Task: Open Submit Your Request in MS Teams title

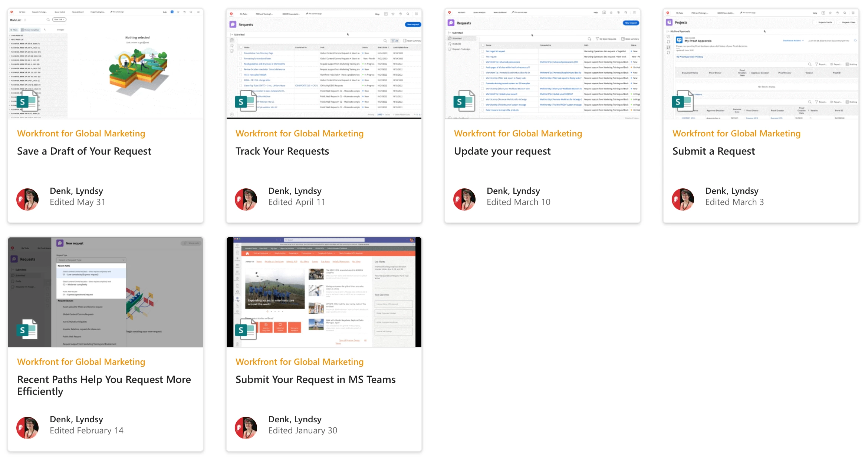Action: pos(315,380)
